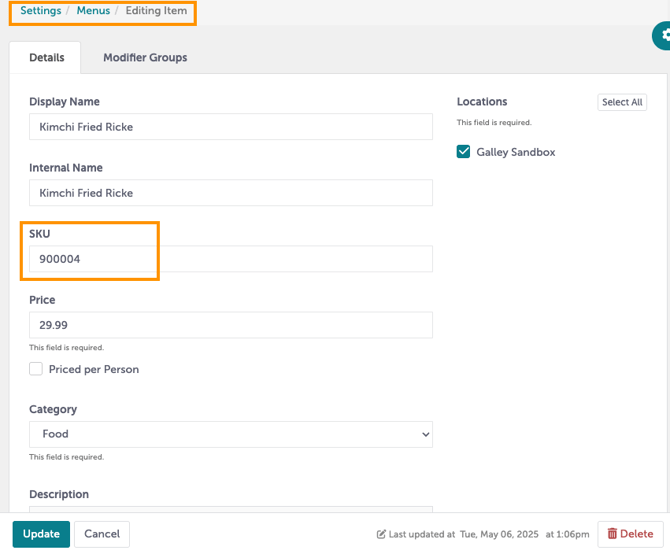Click the trash icon on Delete button
The width and height of the screenshot is (670, 554).
pyautogui.click(x=612, y=534)
